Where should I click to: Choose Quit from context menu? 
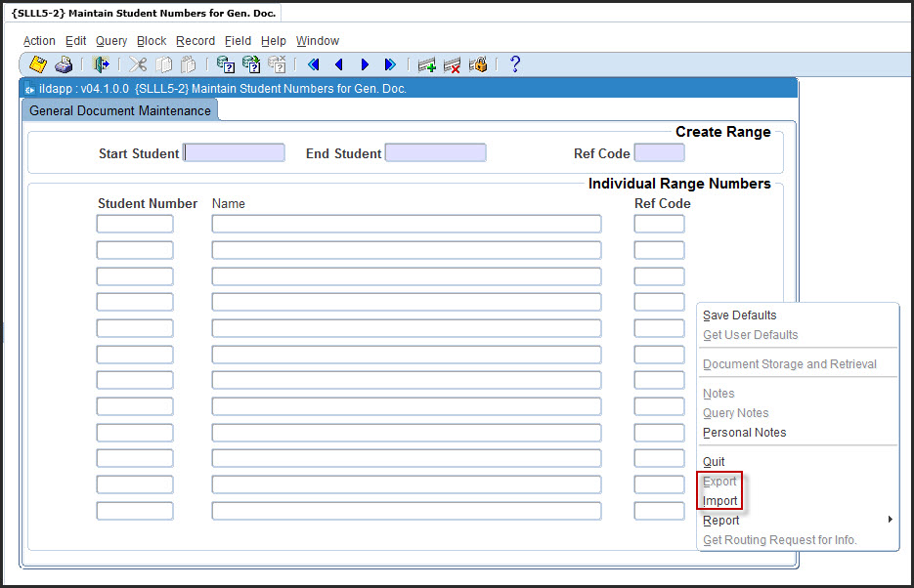point(714,462)
